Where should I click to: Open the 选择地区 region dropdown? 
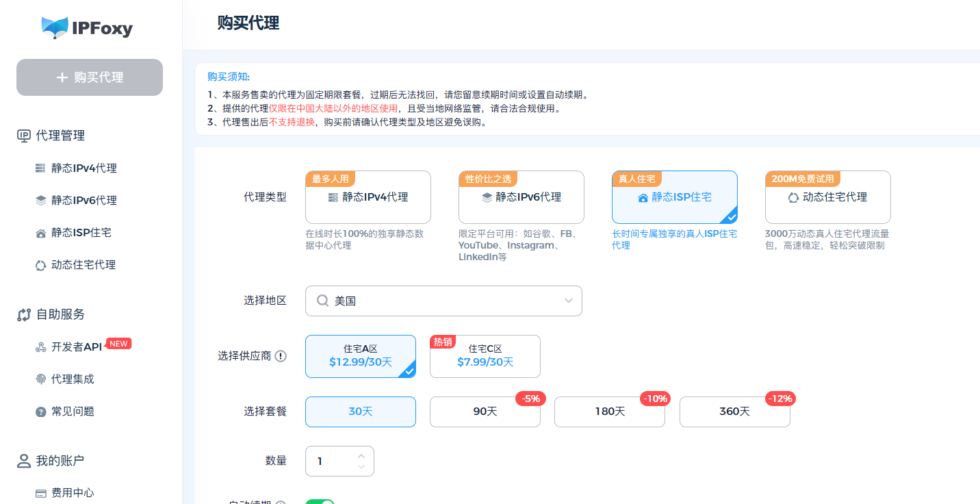pos(443,301)
